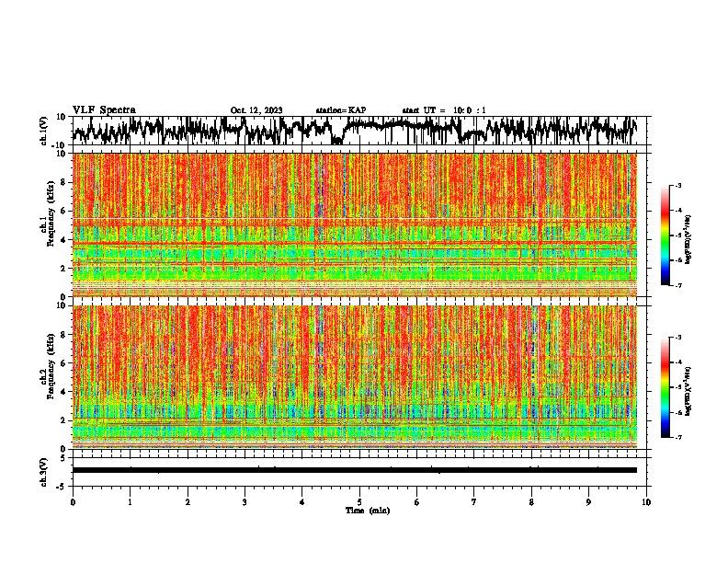Image resolution: width=728 pixels, height=563 pixels.
Task: Click the thick black ch.3 voltage trace
Action: [355, 470]
